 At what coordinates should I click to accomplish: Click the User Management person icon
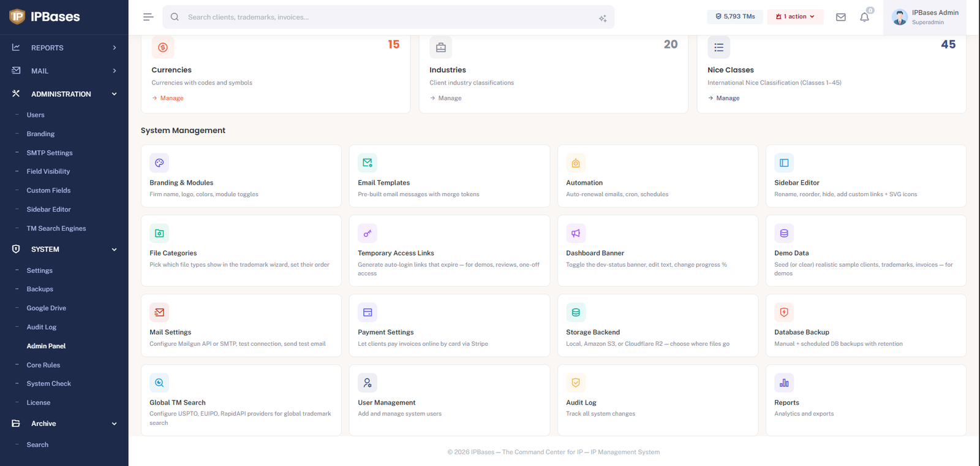pyautogui.click(x=367, y=383)
